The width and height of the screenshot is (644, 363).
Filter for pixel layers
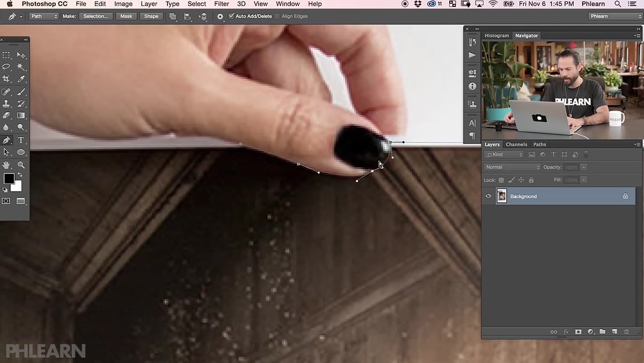[532, 155]
